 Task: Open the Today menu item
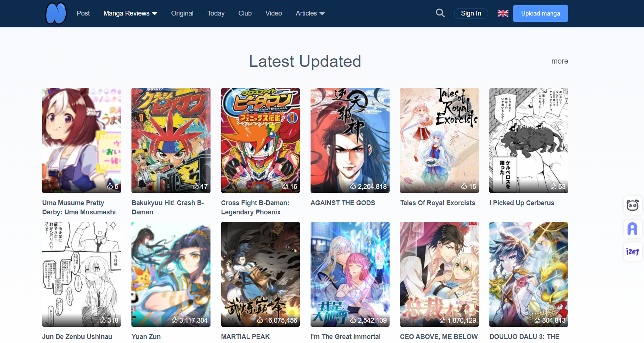(216, 13)
